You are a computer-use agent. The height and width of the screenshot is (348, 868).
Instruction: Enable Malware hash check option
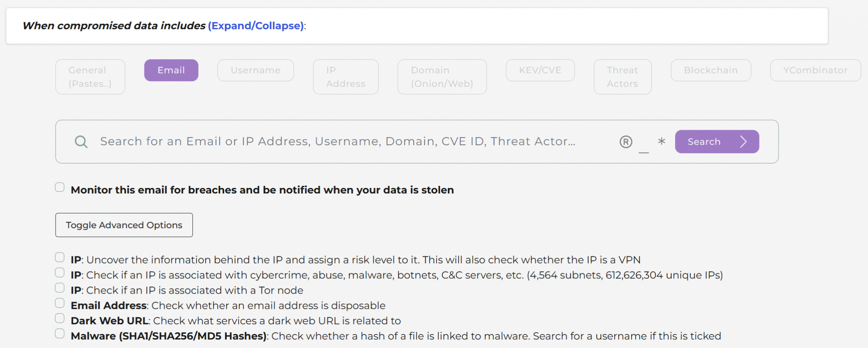click(60, 334)
